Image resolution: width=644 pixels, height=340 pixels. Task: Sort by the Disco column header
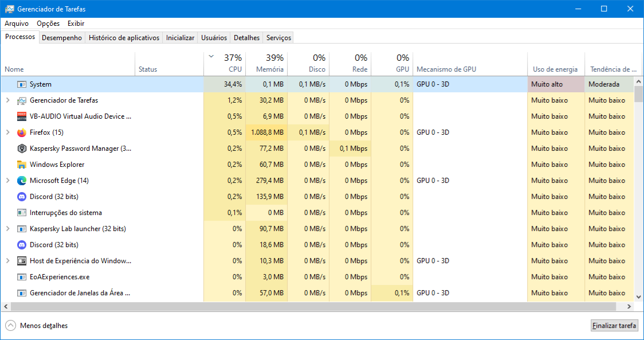308,64
